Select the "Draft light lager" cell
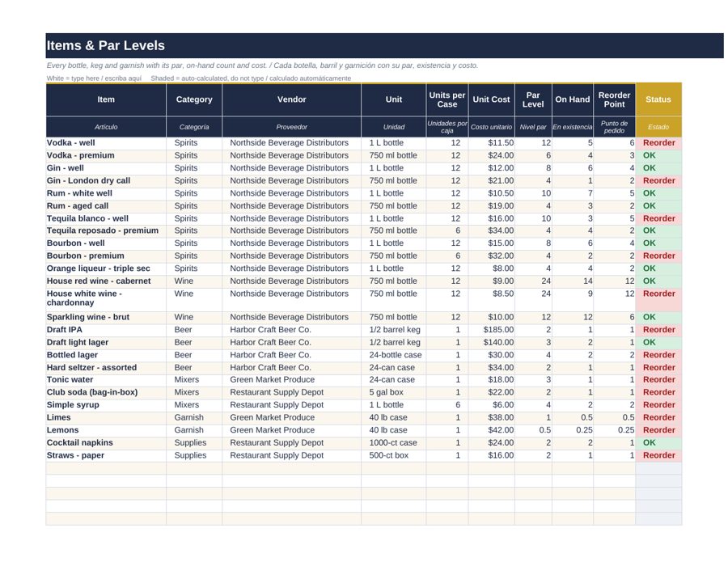This screenshot has width=728, height=562. (x=106, y=342)
